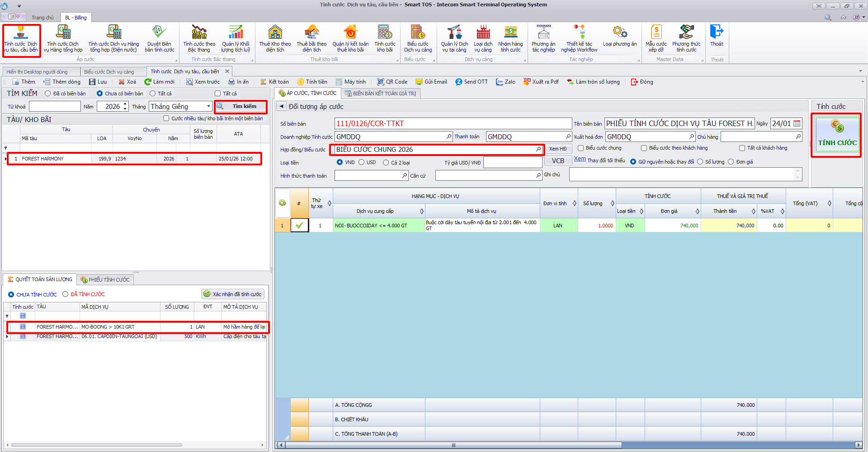Click the QR Code toolbar icon
868x452 pixels.
point(392,82)
